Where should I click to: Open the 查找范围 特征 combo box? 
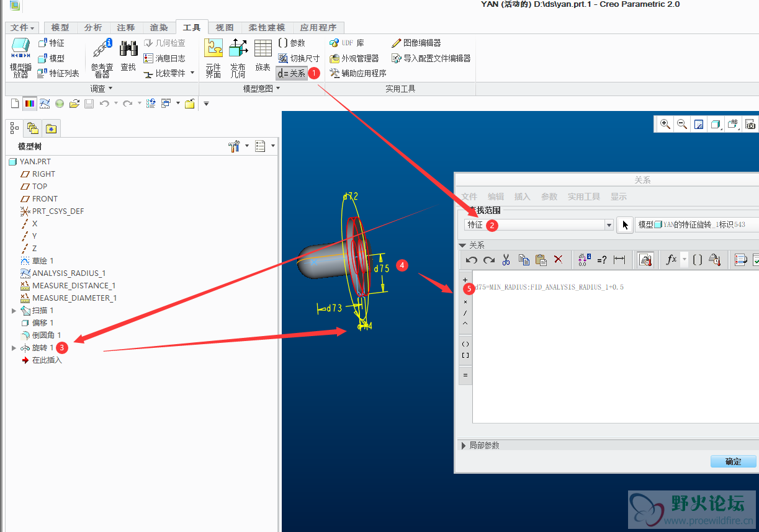coord(539,225)
